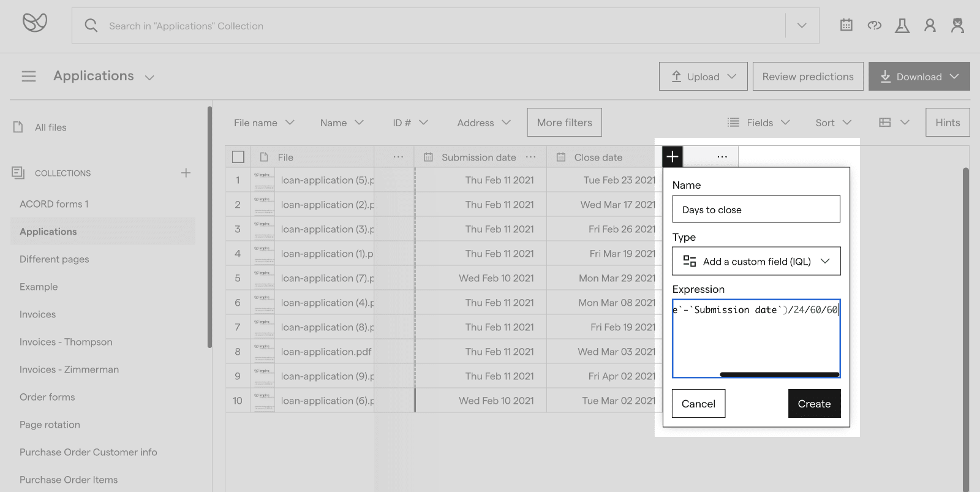Viewport: 980px width, 492px height.
Task: Click loan-application.pdf file name
Action: pos(326,352)
